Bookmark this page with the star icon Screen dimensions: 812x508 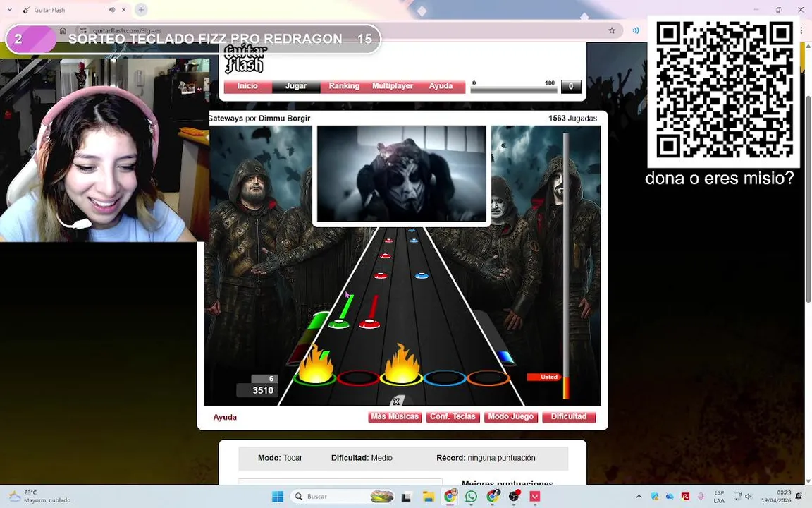[x=612, y=30]
